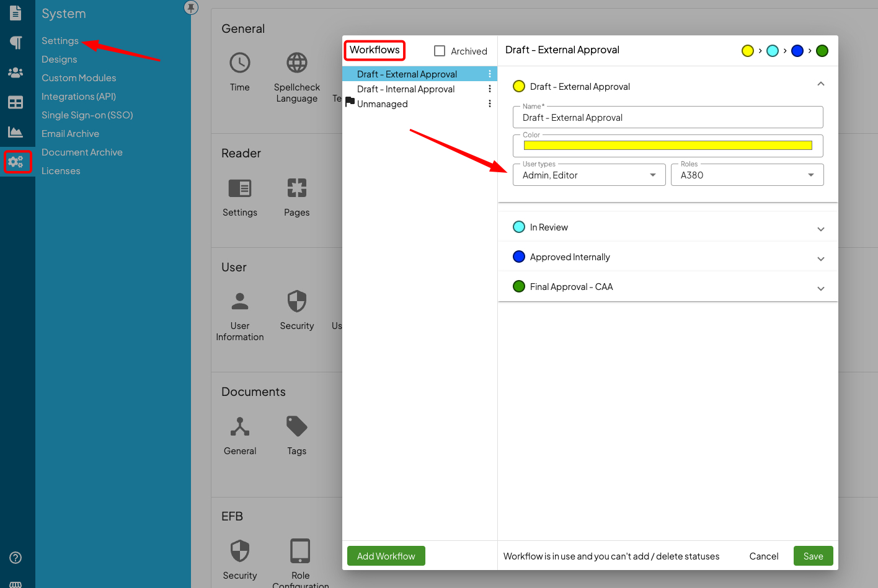Click yellow status circle in header sequence

(x=748, y=51)
